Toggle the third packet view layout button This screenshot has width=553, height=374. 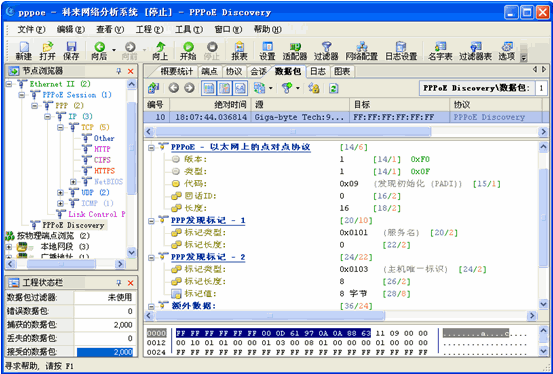(x=240, y=88)
